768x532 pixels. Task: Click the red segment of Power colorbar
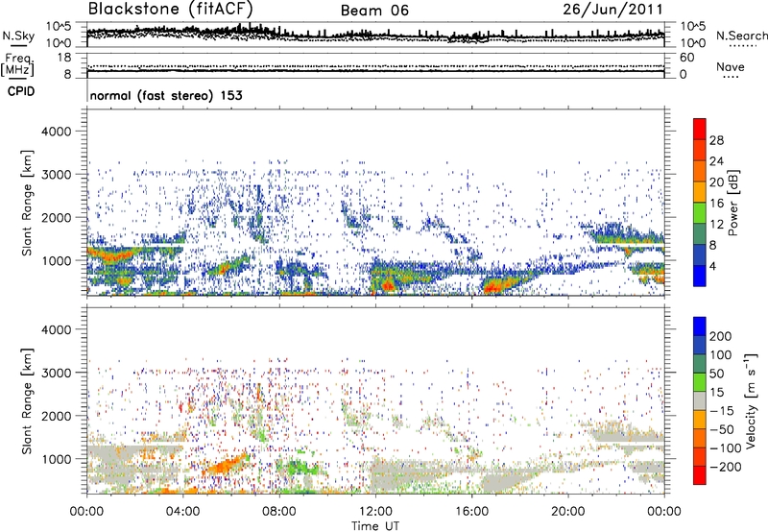(x=700, y=129)
